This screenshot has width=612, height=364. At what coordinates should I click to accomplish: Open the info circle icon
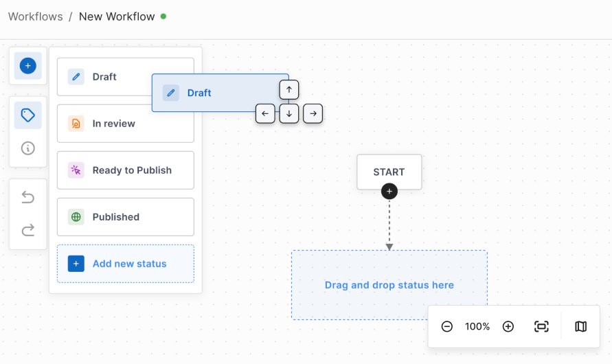coord(27,148)
